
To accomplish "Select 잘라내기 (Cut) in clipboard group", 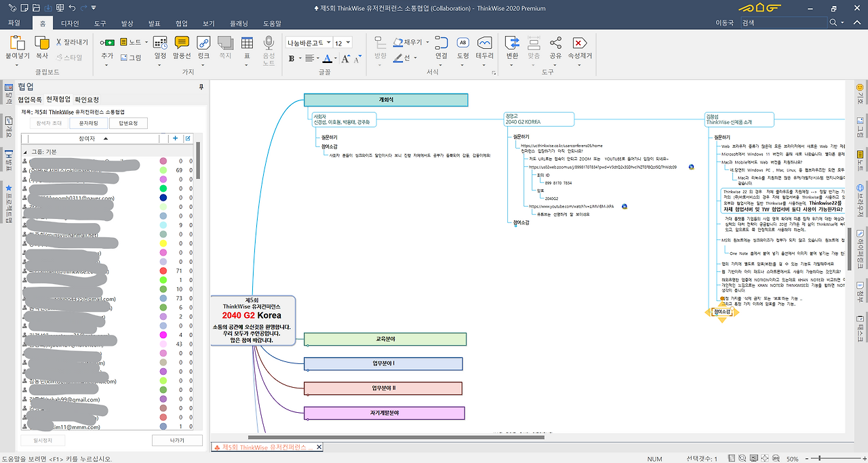I will pyautogui.click(x=72, y=41).
